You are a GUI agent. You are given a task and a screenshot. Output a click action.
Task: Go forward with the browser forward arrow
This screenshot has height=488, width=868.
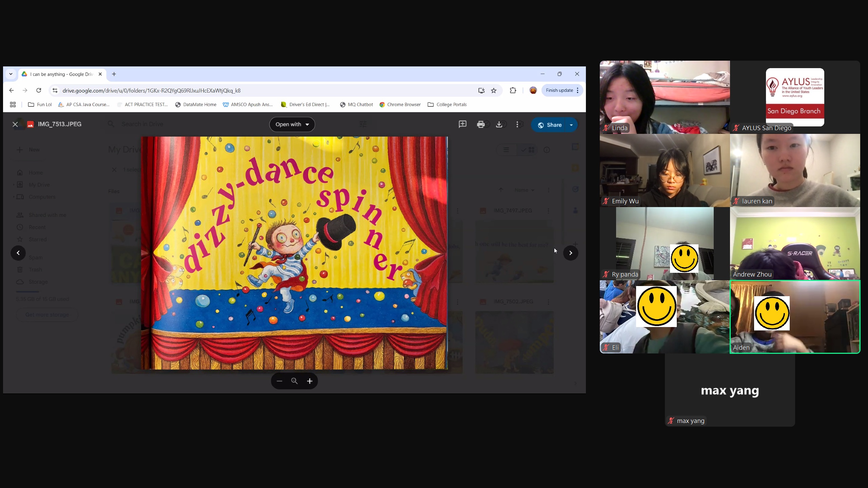click(x=25, y=90)
